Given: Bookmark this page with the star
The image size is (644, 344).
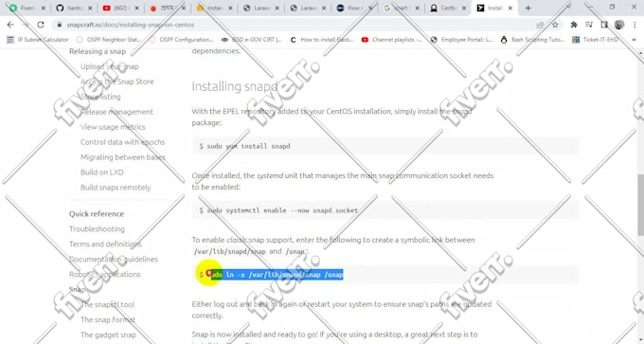Looking at the screenshot, I should click(x=555, y=25).
